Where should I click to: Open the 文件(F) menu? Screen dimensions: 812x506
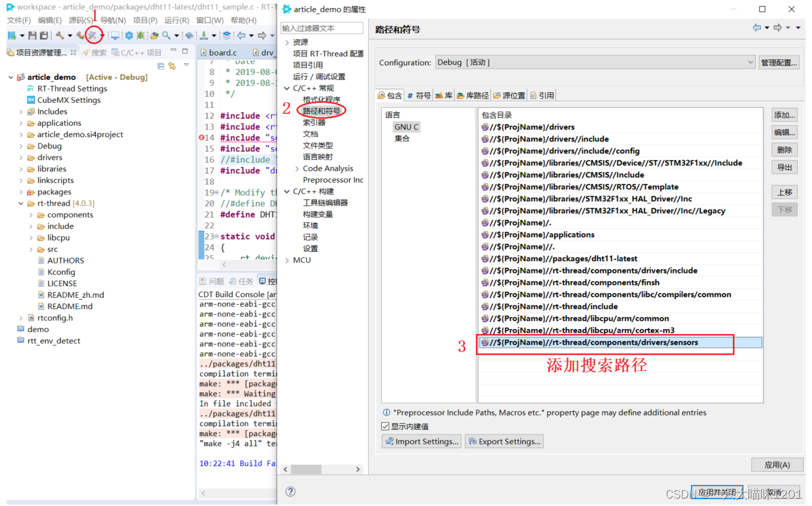point(19,20)
